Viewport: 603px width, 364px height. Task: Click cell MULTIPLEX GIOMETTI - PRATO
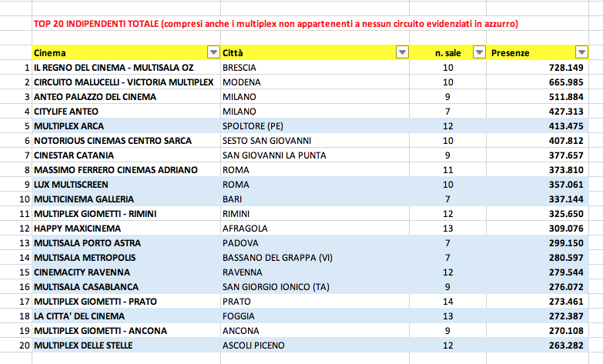coord(126,302)
